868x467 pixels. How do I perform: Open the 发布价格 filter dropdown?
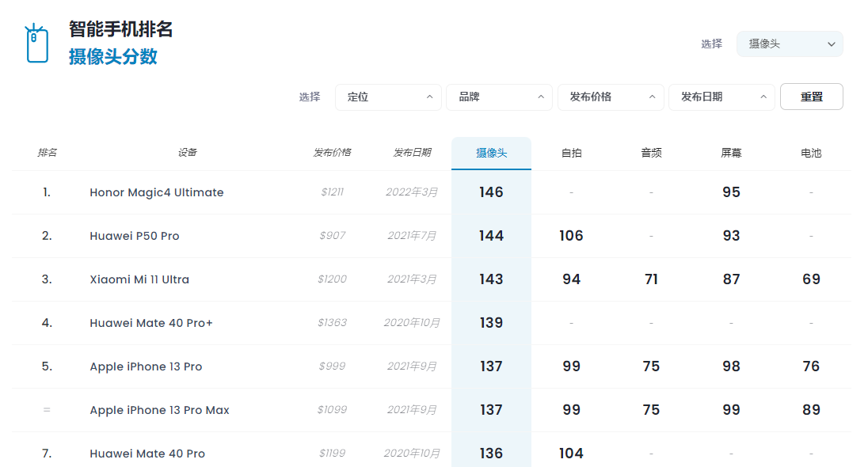(x=611, y=97)
